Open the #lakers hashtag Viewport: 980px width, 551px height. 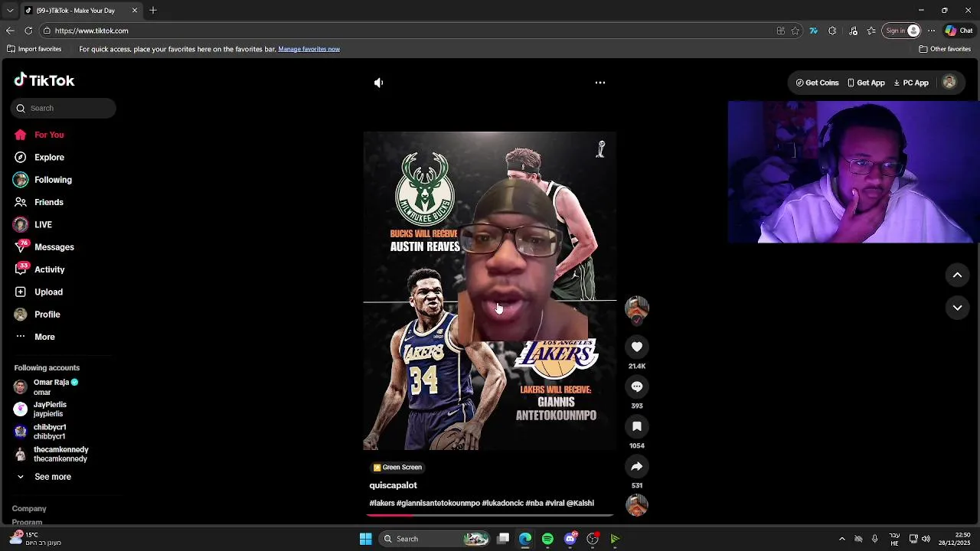(382, 504)
